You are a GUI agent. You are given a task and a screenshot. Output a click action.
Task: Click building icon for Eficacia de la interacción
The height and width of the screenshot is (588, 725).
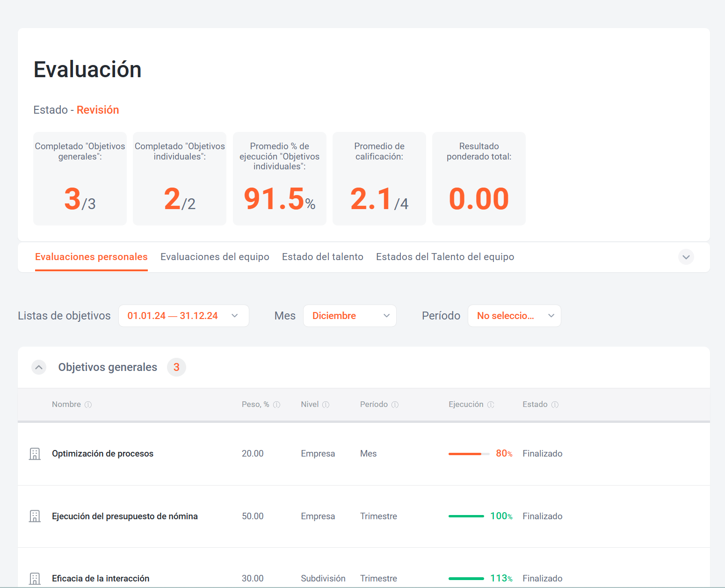point(35,578)
